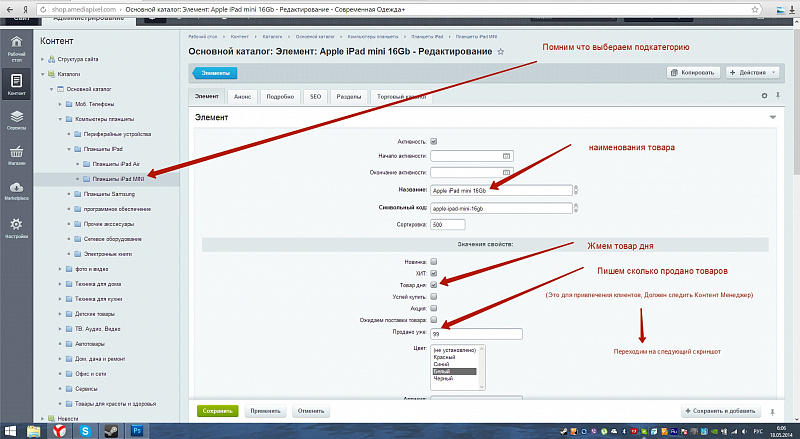Focus the Сортировка input field

click(x=447, y=224)
